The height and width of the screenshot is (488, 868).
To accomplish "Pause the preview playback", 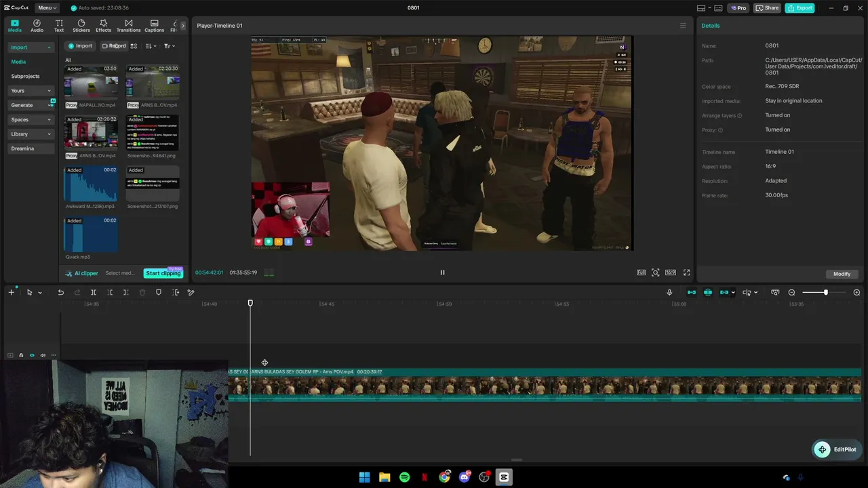I will pyautogui.click(x=442, y=272).
